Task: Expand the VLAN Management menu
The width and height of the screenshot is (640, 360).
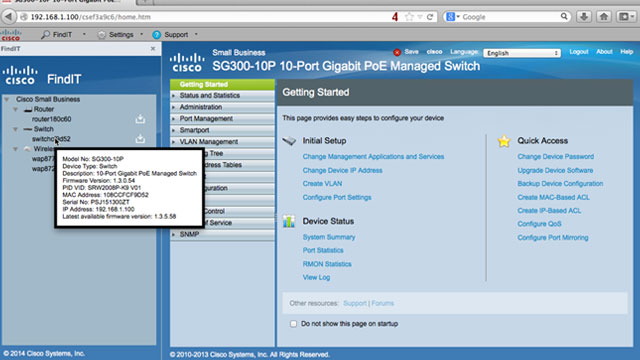Action: [x=222, y=142]
